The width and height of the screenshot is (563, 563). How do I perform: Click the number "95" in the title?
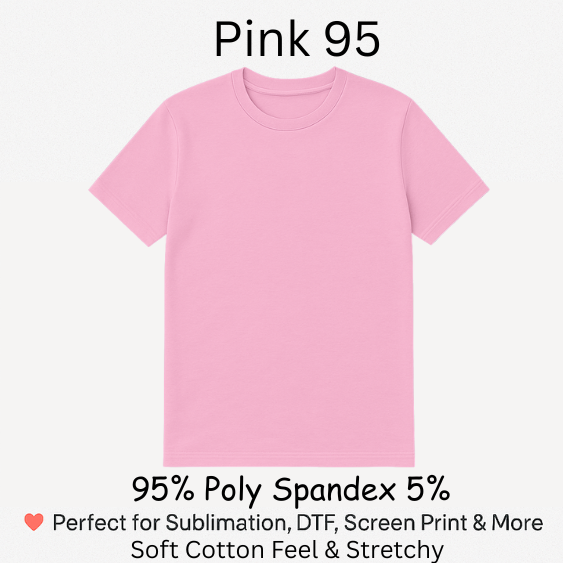352,39
